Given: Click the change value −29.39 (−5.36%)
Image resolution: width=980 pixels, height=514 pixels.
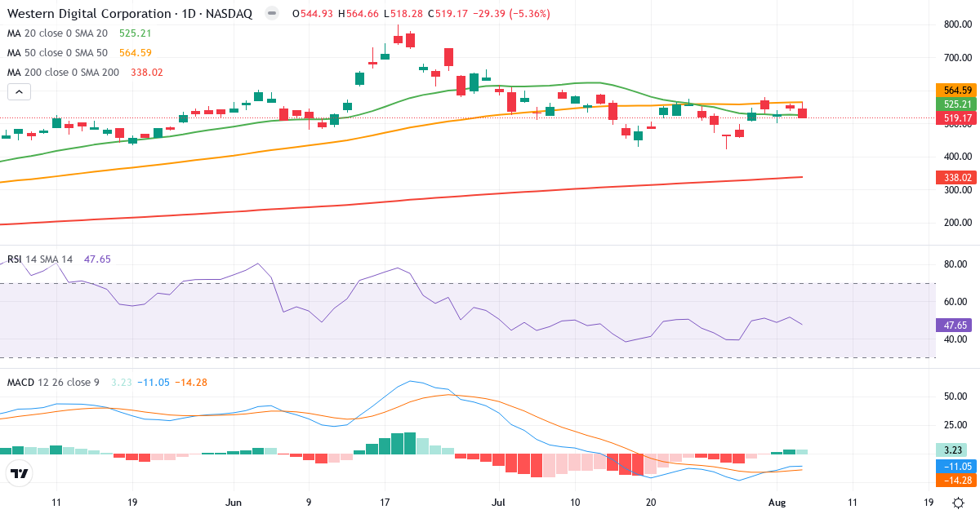Looking at the screenshot, I should point(511,14).
